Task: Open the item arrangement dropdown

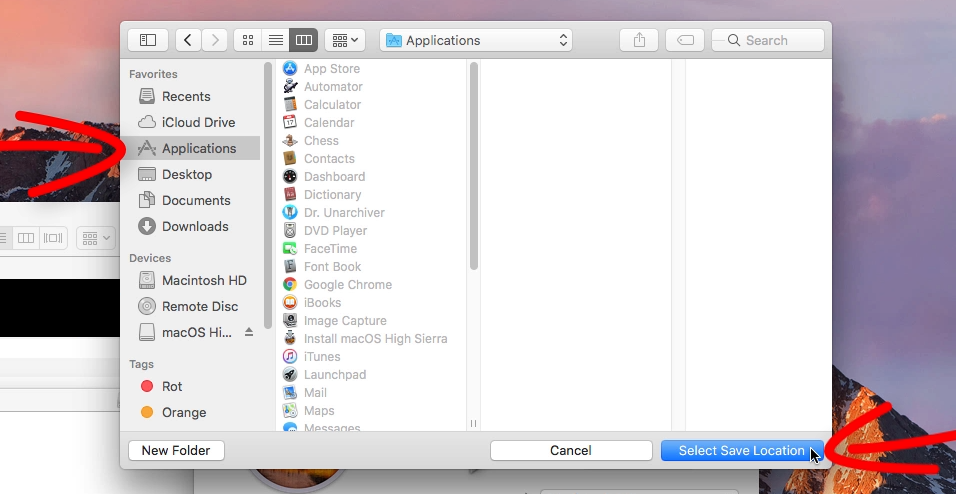Action: tap(345, 40)
